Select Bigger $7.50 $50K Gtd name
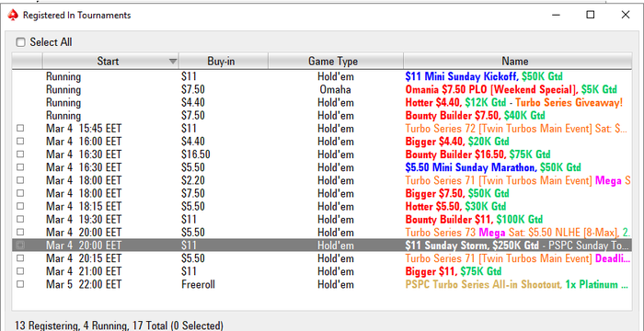Image resolution: width=644 pixels, height=331 pixels. (x=457, y=193)
